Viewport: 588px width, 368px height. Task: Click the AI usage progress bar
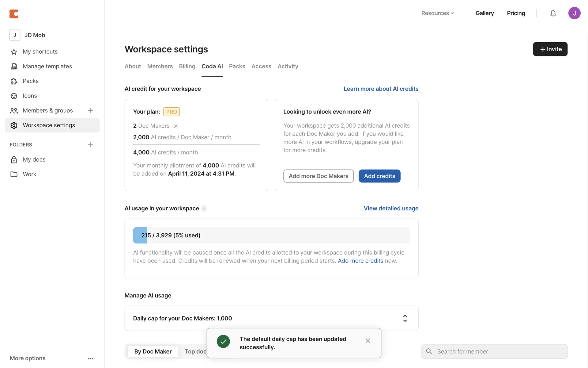(x=271, y=235)
